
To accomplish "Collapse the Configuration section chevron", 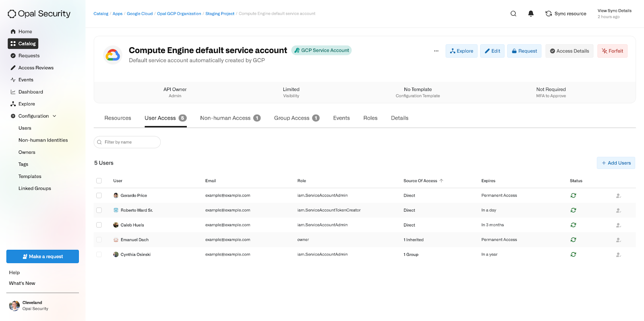I will point(54,116).
